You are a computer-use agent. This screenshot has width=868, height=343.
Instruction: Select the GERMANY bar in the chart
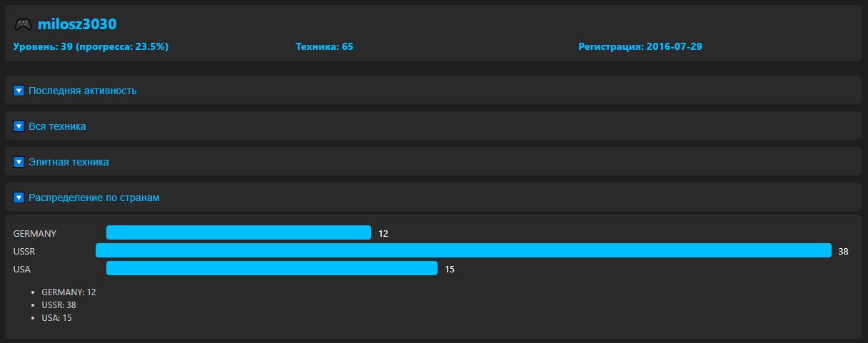(238, 232)
